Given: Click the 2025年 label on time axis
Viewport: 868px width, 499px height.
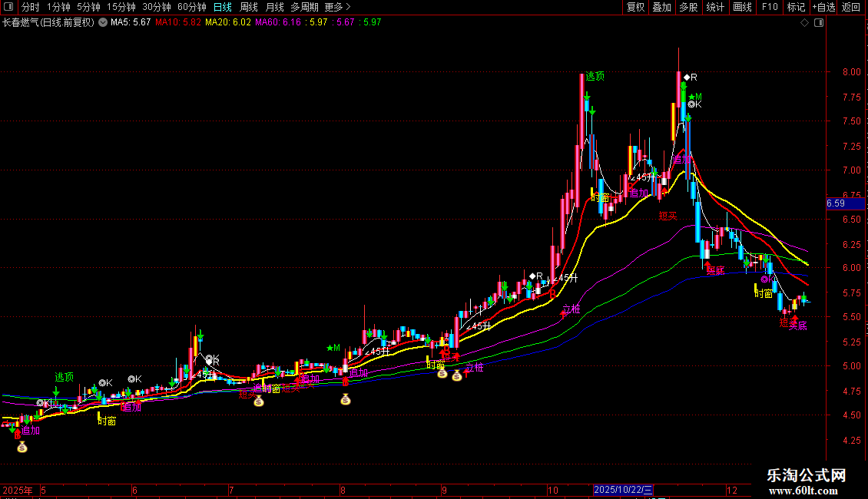Looking at the screenshot, I should pyautogui.click(x=17, y=490).
